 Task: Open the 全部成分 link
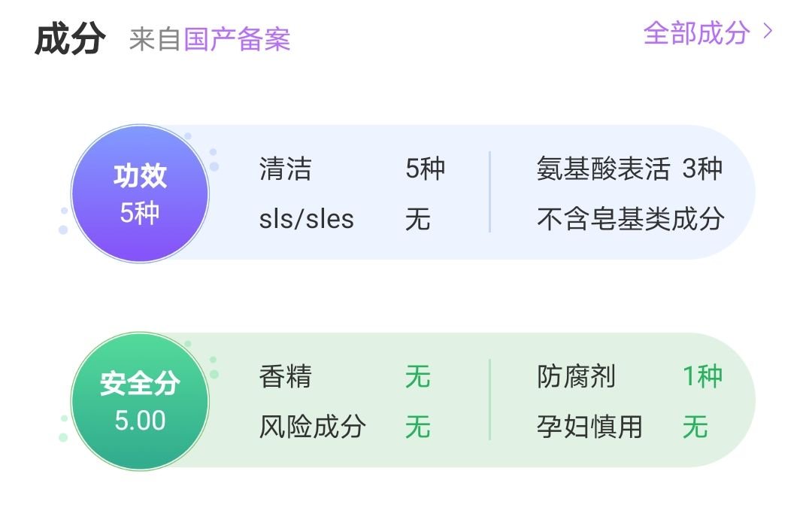click(696, 32)
